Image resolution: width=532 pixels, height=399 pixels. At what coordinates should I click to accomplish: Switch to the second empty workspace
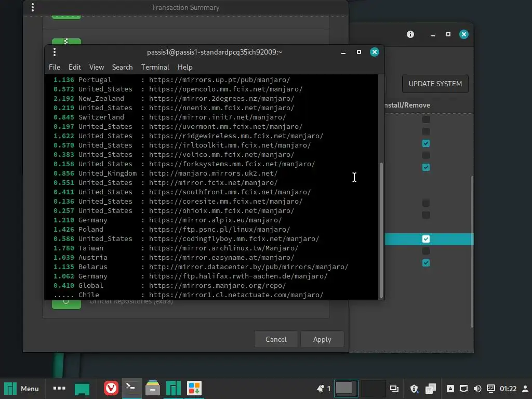point(374,389)
